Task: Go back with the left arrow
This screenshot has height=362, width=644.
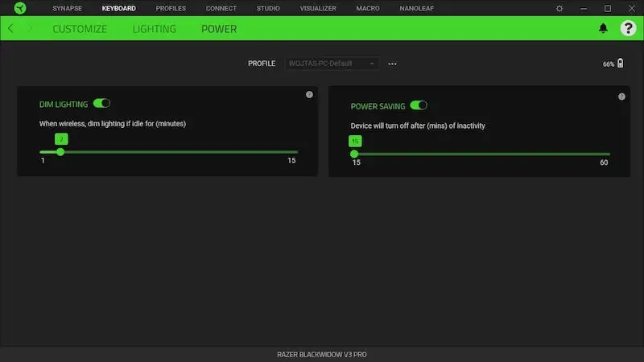Action: tap(10, 28)
